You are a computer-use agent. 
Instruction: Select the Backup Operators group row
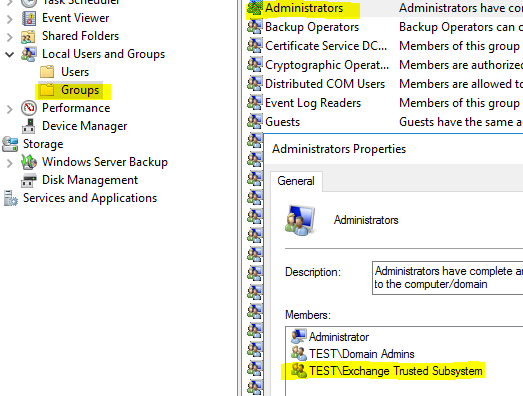(x=385, y=27)
